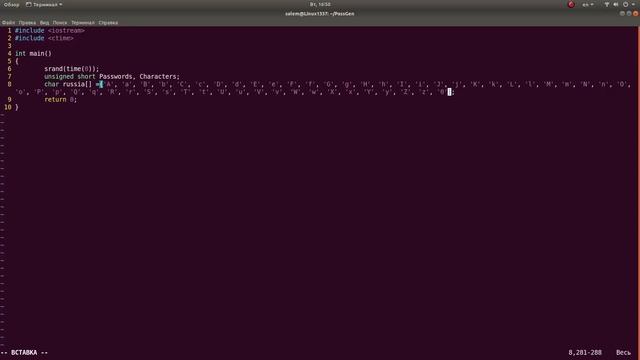Minimize the terminal window
This screenshot has width=640, height=360.
click(x=622, y=13)
